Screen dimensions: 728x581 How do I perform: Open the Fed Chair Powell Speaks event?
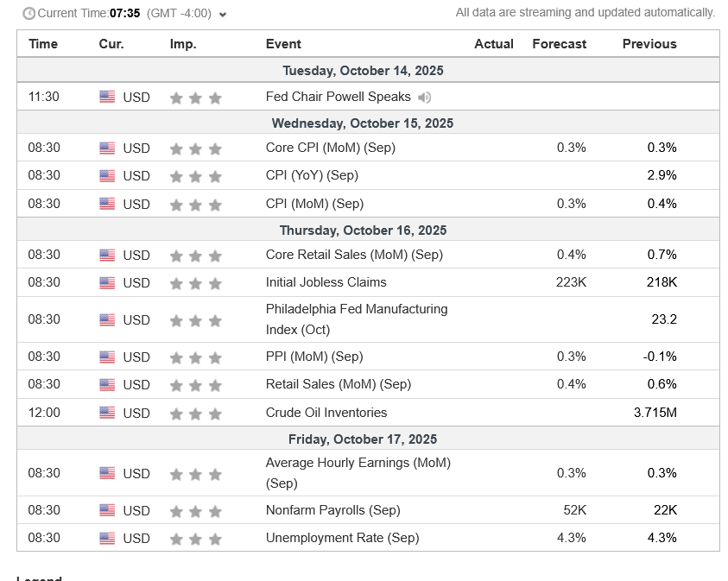click(338, 97)
